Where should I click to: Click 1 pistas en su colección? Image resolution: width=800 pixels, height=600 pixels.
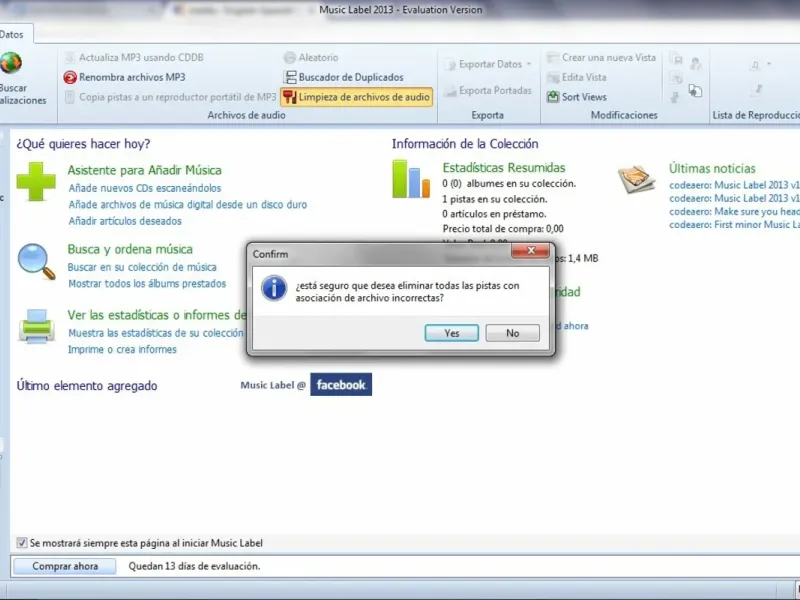pyautogui.click(x=495, y=199)
